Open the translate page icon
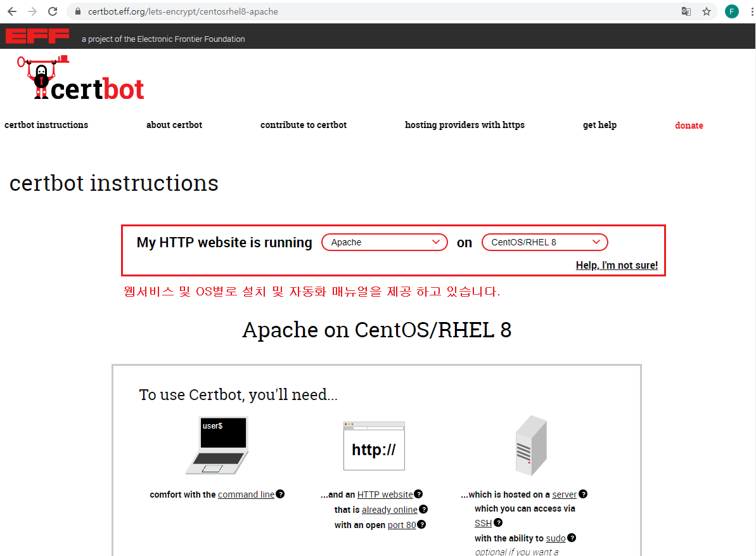The image size is (756, 556). click(686, 11)
